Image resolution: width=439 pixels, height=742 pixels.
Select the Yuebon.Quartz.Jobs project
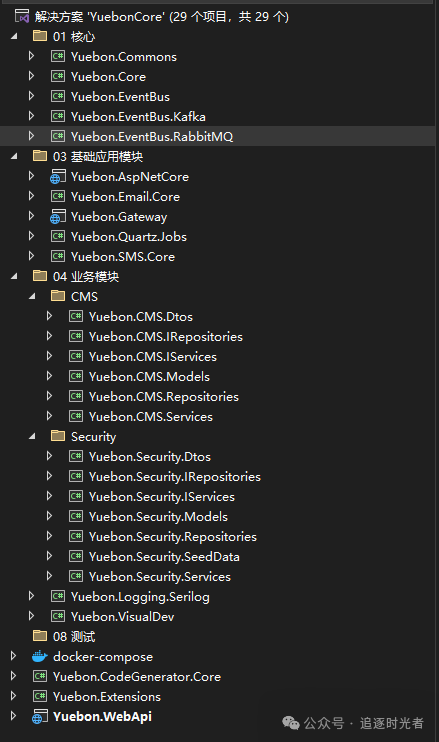pos(129,237)
